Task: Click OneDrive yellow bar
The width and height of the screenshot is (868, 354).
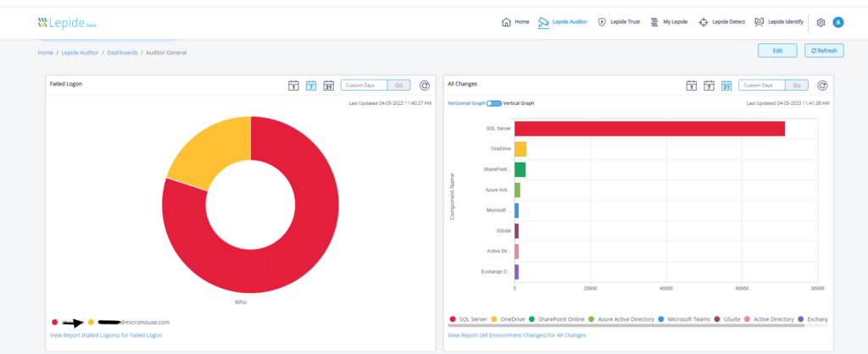Action: pyautogui.click(x=520, y=149)
